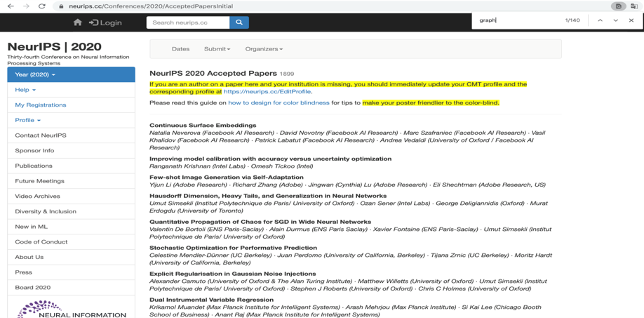The width and height of the screenshot is (644, 318).
Task: Open Board 2020 sidebar item
Action: pos(71,287)
